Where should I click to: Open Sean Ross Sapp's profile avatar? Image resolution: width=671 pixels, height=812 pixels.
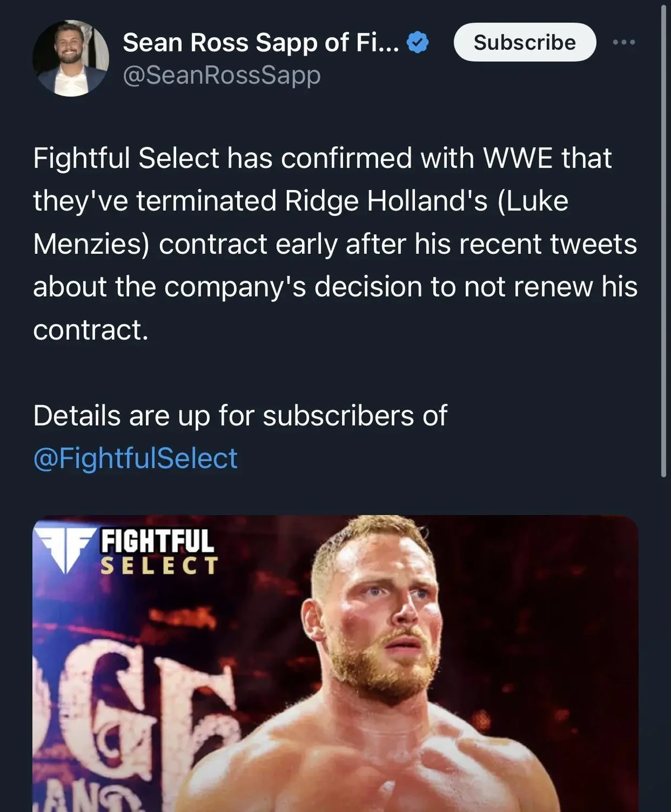click(70, 58)
